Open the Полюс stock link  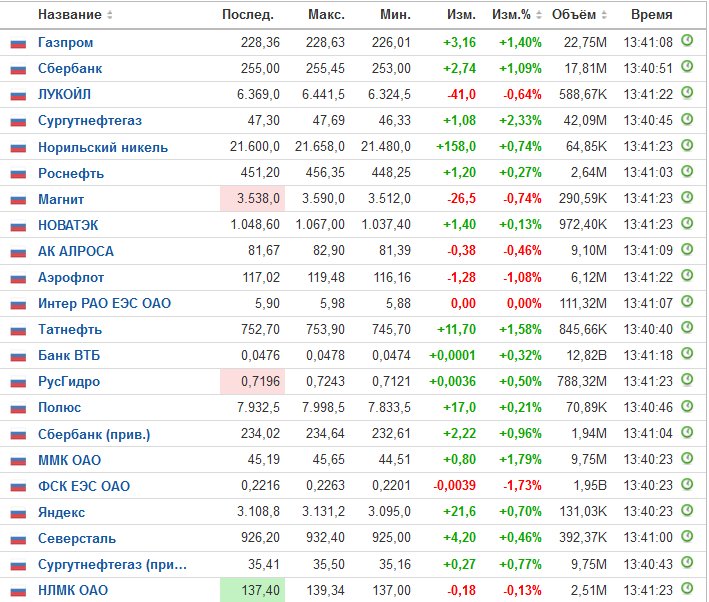[60, 408]
